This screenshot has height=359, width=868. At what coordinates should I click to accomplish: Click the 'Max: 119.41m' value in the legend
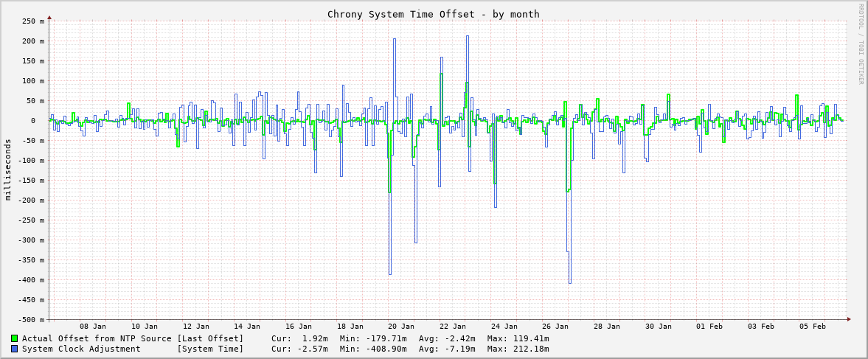[x=518, y=338]
